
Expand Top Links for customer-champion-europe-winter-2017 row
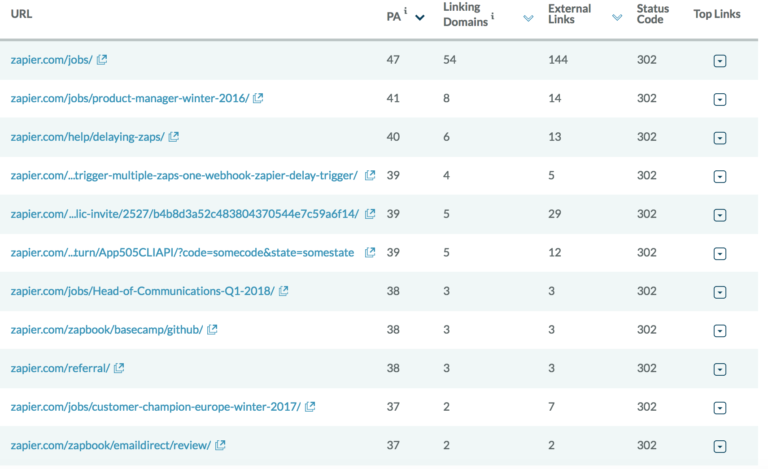pos(720,408)
